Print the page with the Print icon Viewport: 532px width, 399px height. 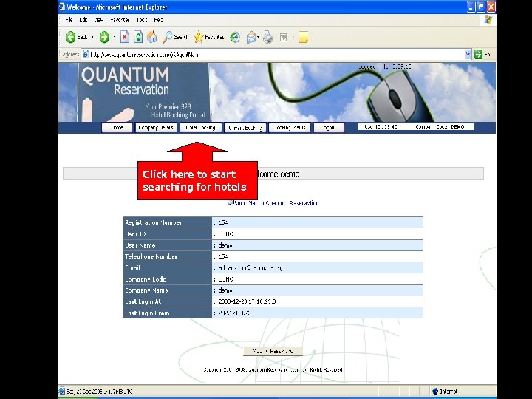(268, 37)
